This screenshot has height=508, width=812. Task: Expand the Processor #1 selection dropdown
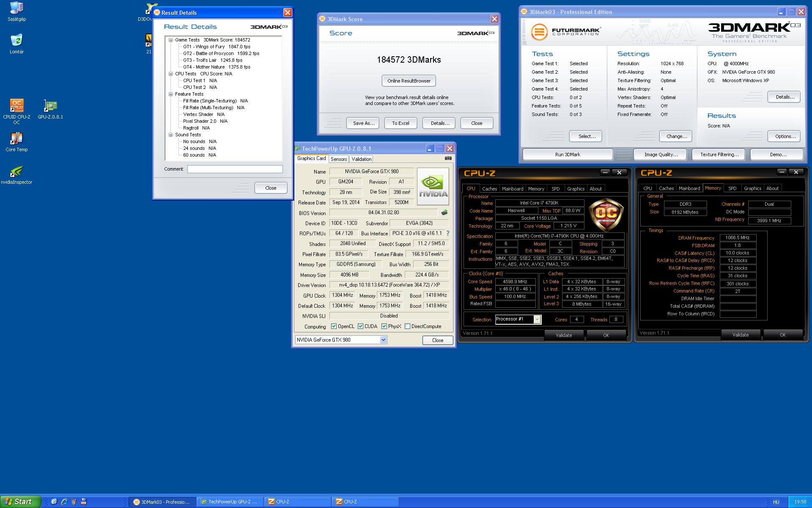[537, 320]
